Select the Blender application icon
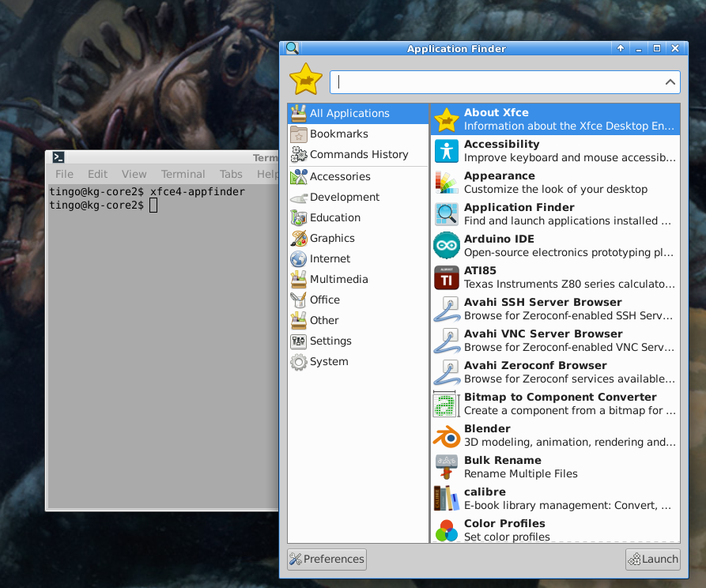The width and height of the screenshot is (706, 588). pos(447,435)
